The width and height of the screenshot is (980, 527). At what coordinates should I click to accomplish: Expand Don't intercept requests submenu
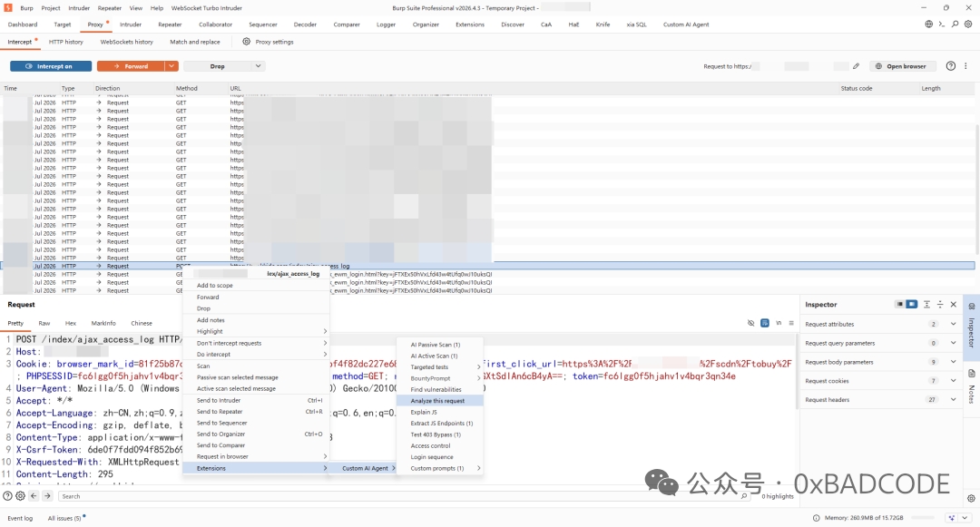pyautogui.click(x=256, y=343)
